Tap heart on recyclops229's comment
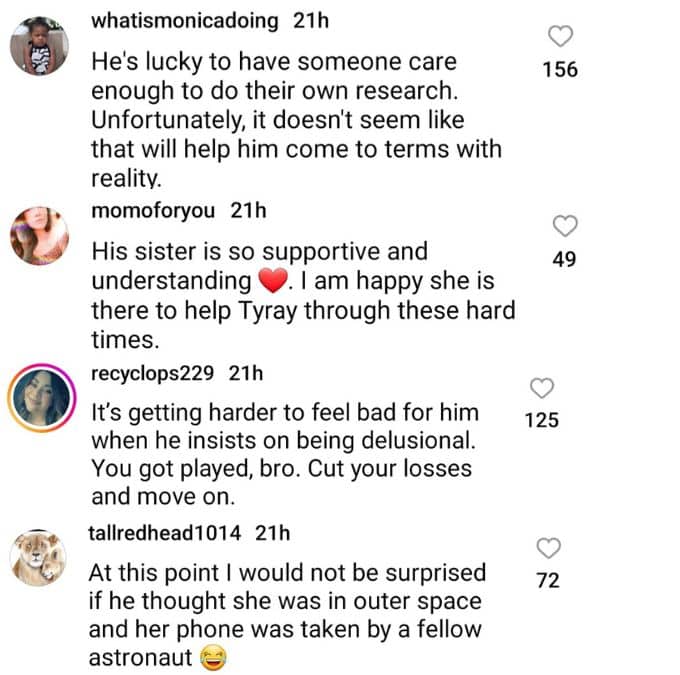This screenshot has height=675, width=680. tap(542, 388)
